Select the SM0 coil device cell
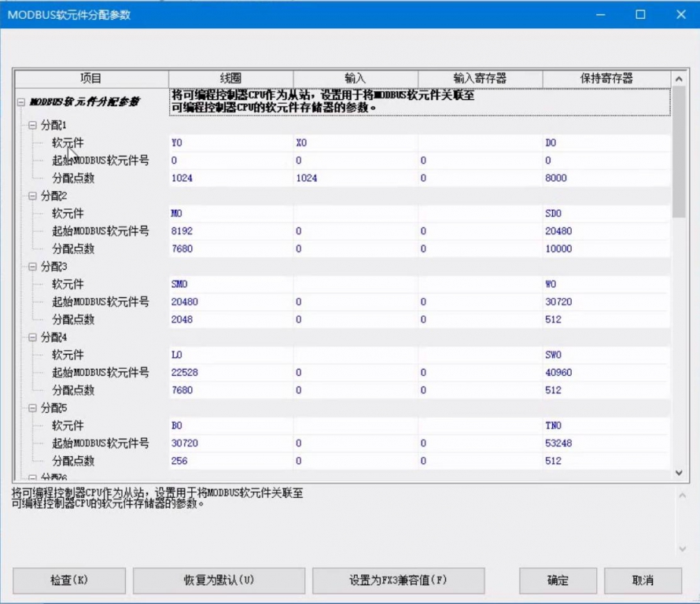 [230, 284]
